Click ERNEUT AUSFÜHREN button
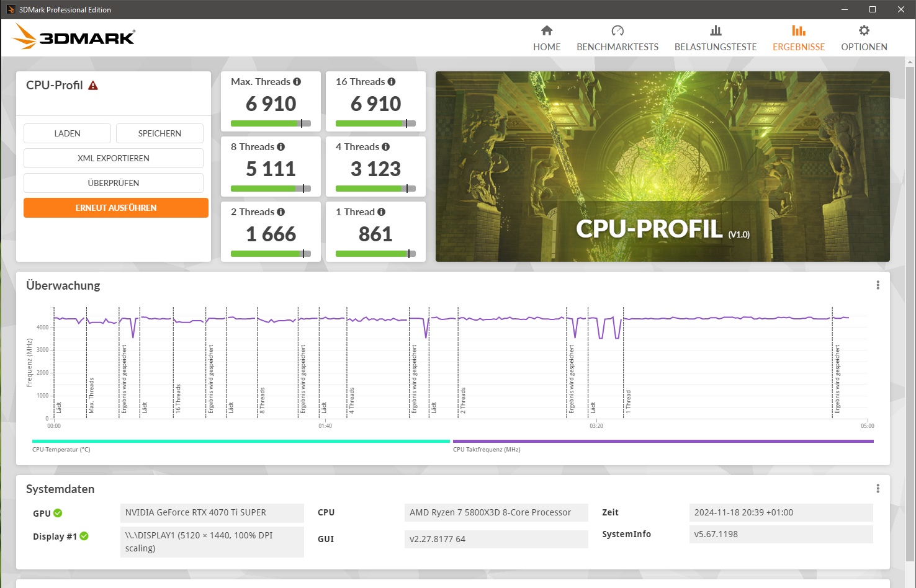 click(x=116, y=208)
